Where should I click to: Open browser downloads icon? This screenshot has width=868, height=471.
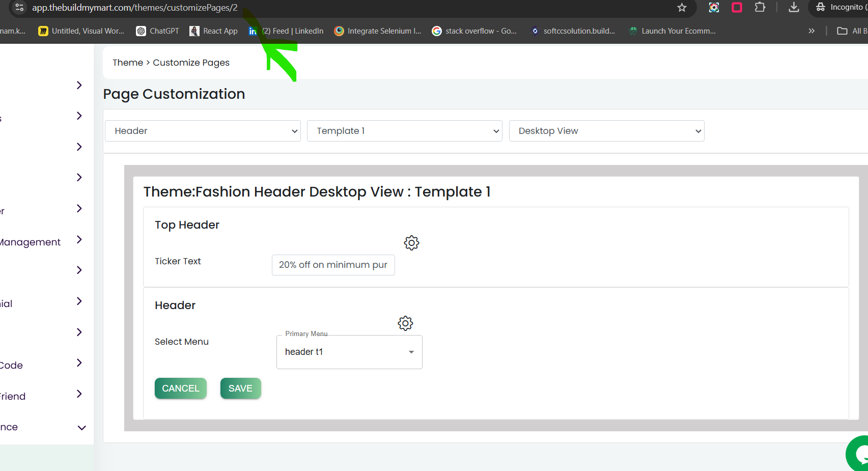[794, 7]
